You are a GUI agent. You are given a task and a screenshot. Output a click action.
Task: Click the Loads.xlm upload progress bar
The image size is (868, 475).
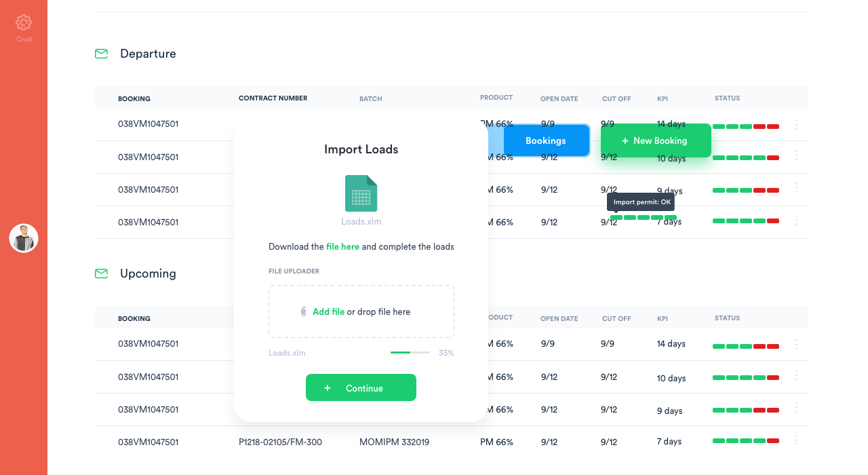coord(410,353)
